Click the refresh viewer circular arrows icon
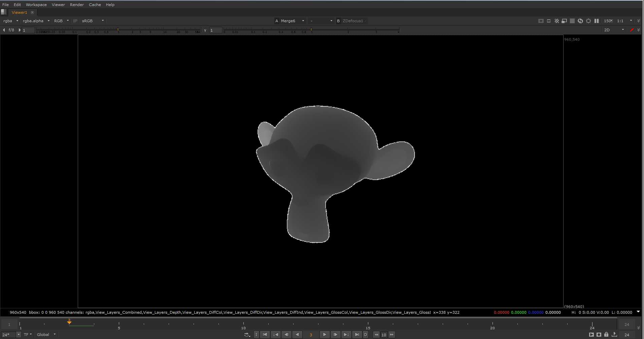Image resolution: width=644 pixels, height=339 pixels. [580, 21]
